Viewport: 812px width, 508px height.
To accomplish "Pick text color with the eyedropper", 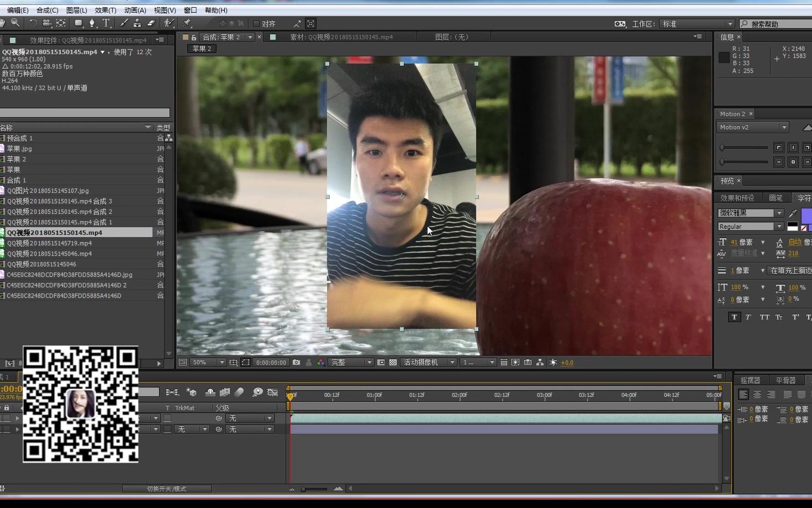I will pyautogui.click(x=793, y=213).
